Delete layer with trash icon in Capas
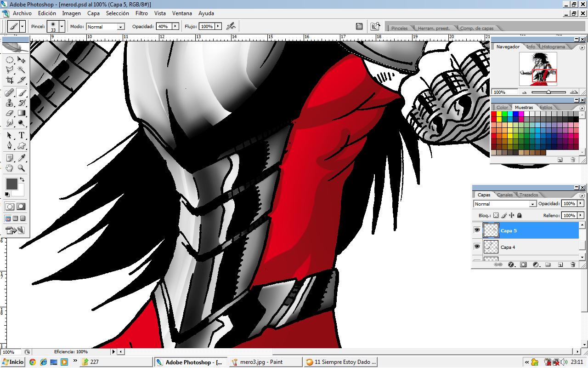The width and height of the screenshot is (588, 368). pos(573,264)
